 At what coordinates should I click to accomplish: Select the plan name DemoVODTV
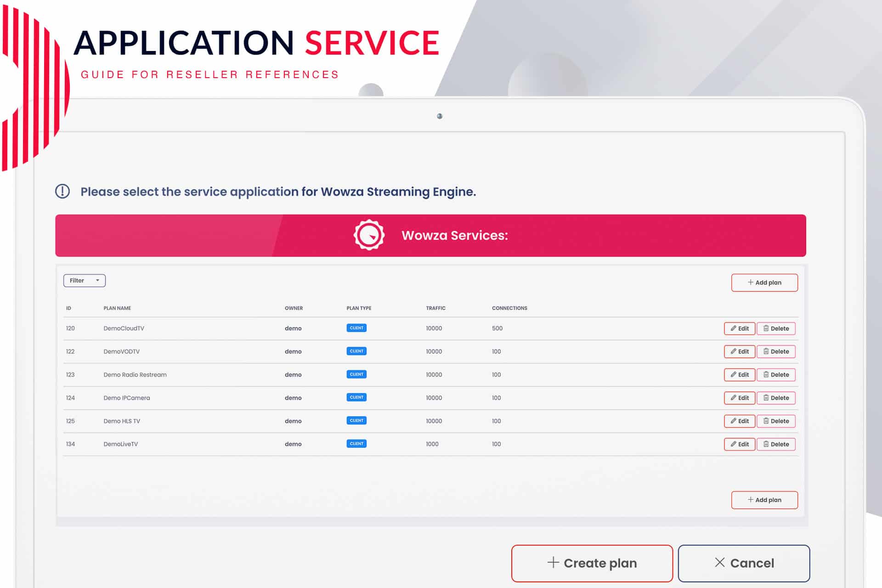[121, 351]
